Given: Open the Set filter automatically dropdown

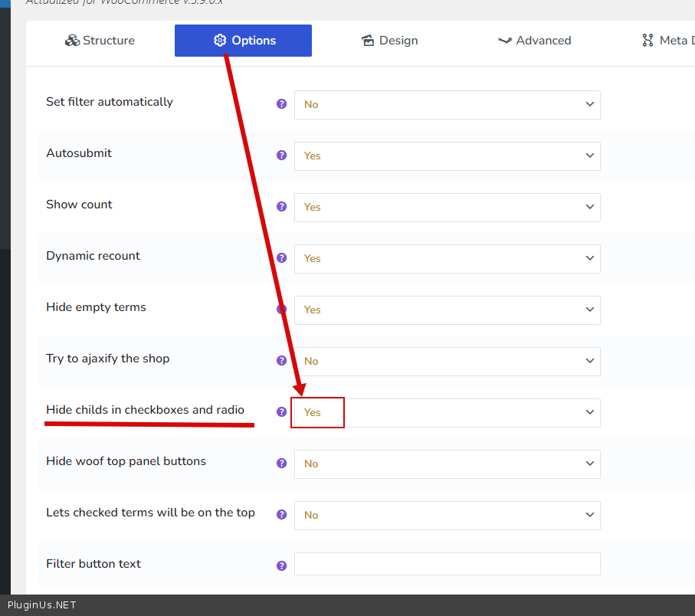Looking at the screenshot, I should click(447, 105).
